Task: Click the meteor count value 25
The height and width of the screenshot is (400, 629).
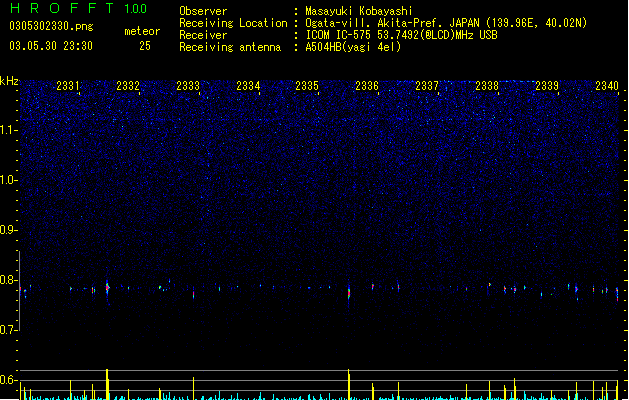Action: (x=145, y=46)
